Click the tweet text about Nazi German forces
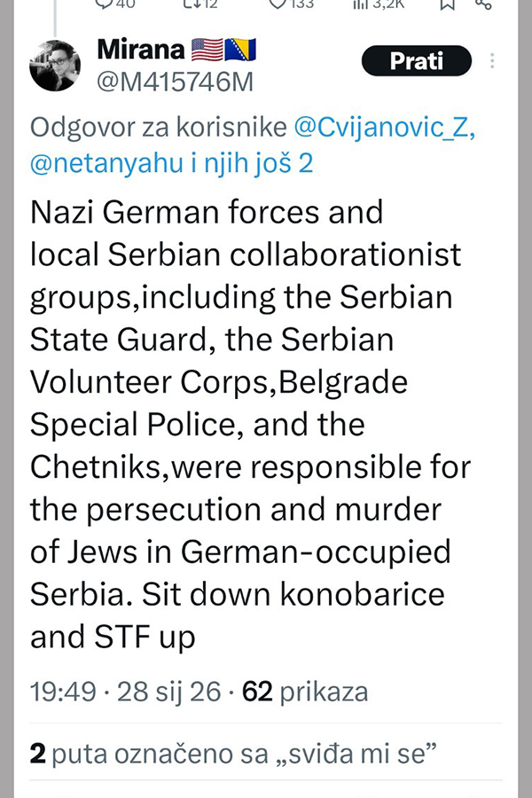Screen dimensions: 532x798 point(248,423)
